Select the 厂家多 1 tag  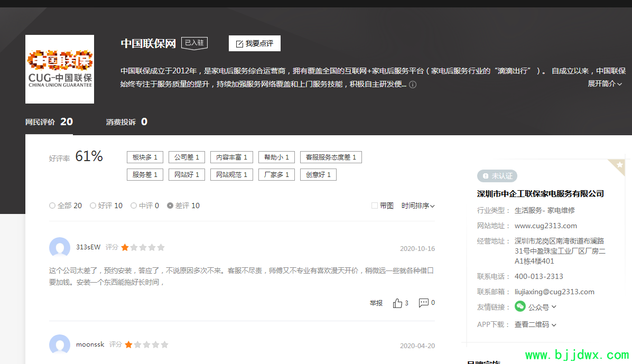click(276, 174)
